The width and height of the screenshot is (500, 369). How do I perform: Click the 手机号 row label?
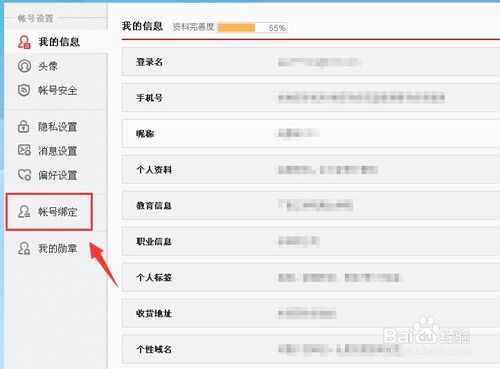pyautogui.click(x=149, y=98)
